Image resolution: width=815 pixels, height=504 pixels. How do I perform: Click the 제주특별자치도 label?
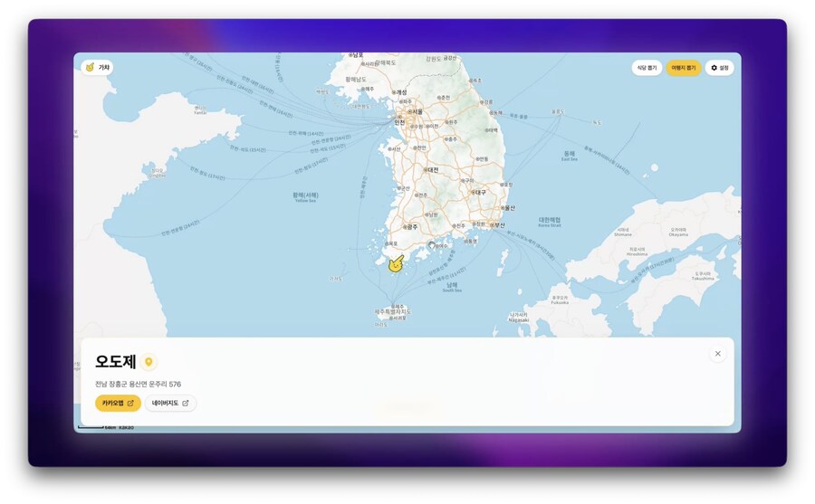tap(393, 312)
